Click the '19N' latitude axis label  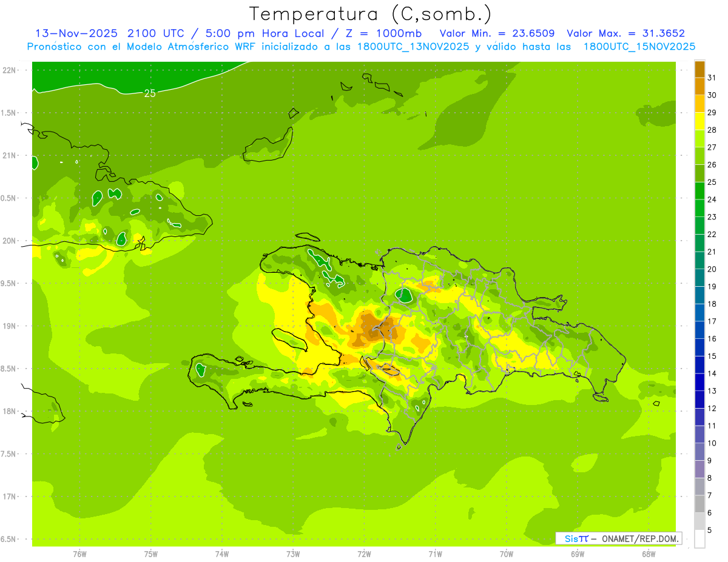[x=9, y=326]
